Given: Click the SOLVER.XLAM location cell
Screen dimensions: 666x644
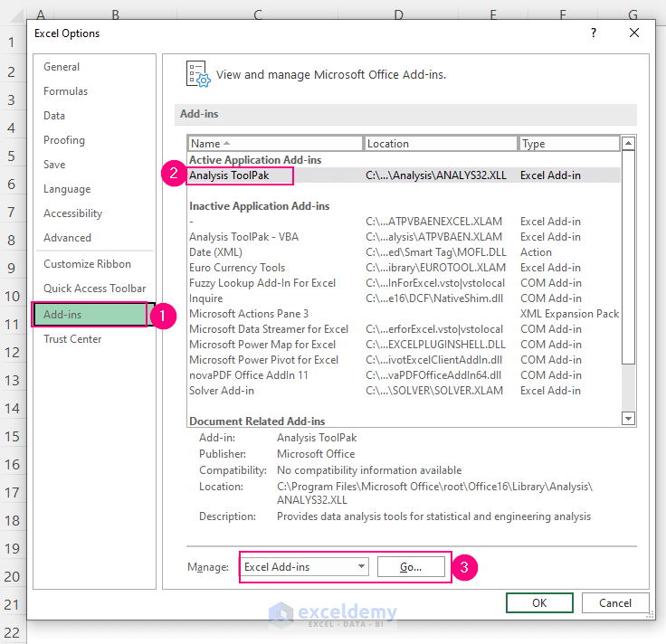Looking at the screenshot, I should [x=434, y=391].
